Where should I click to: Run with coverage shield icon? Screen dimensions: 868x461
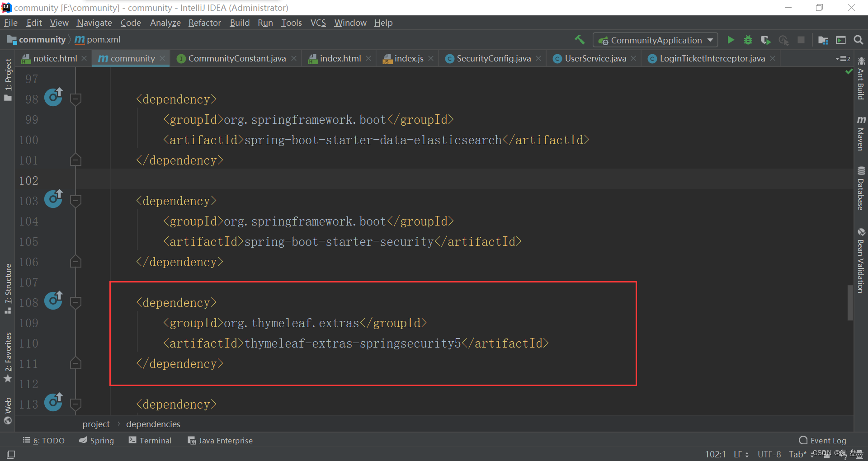click(x=765, y=40)
